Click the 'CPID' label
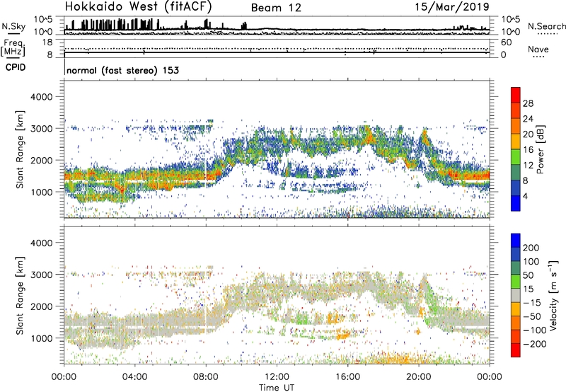Screen dimensions: 566x392 click(16, 67)
